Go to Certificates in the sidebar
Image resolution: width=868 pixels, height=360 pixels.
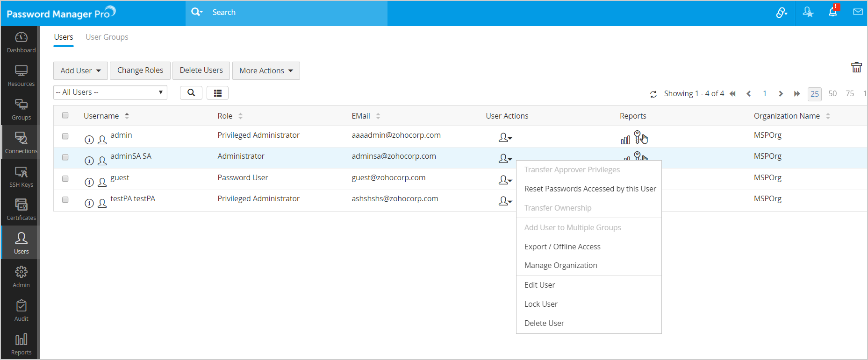click(21, 210)
